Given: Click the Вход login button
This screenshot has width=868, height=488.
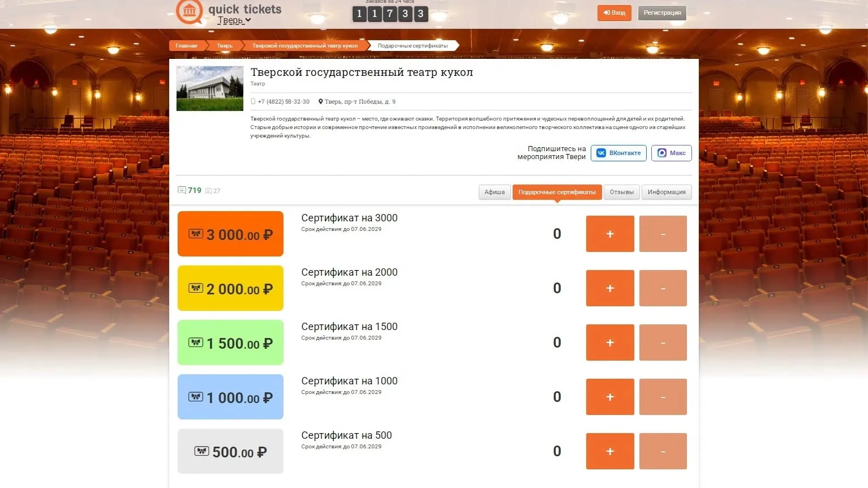Looking at the screenshot, I should 614,12.
